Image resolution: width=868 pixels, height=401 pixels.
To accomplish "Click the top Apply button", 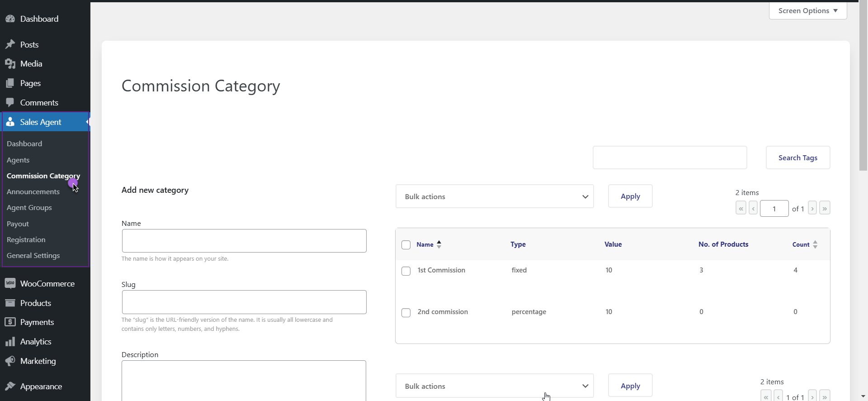I will pyautogui.click(x=630, y=196).
